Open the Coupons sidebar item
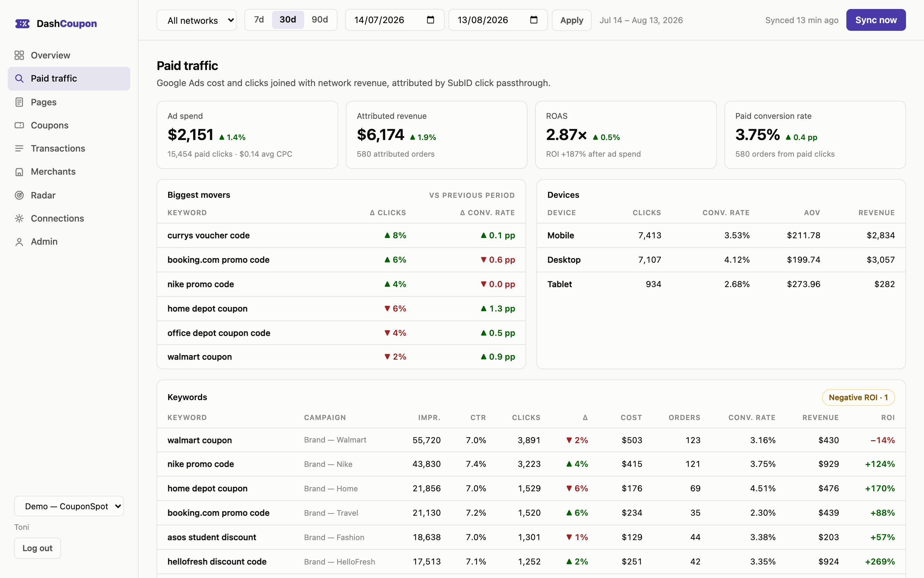 coord(69,125)
